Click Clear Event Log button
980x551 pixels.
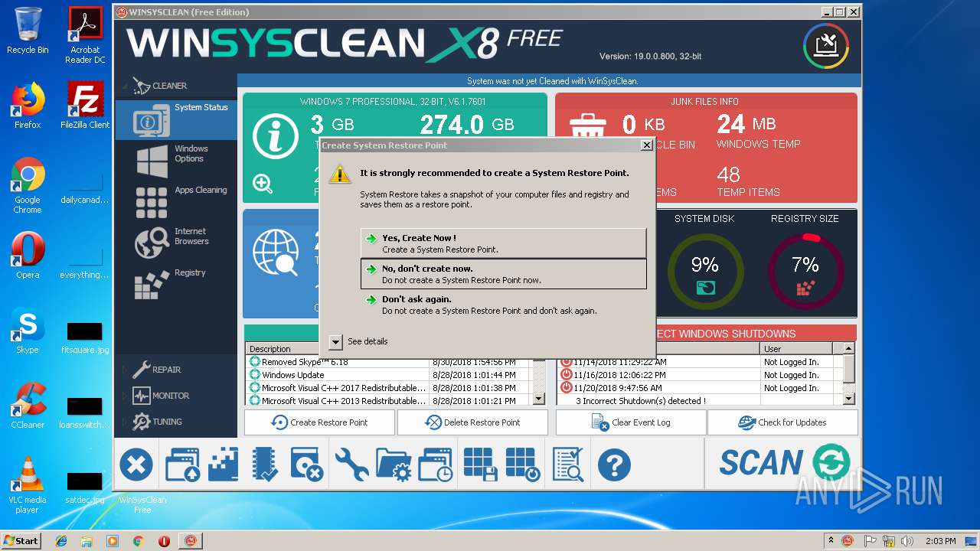tap(631, 422)
